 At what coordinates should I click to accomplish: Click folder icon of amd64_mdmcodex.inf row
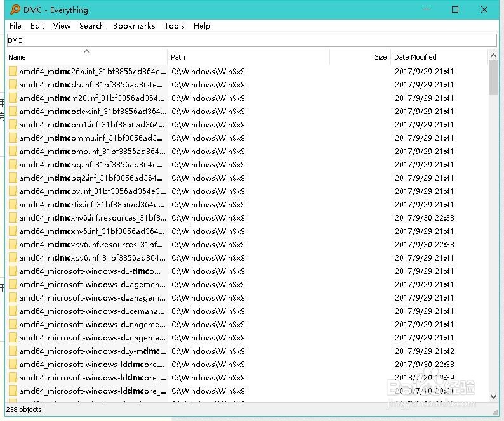click(x=13, y=112)
